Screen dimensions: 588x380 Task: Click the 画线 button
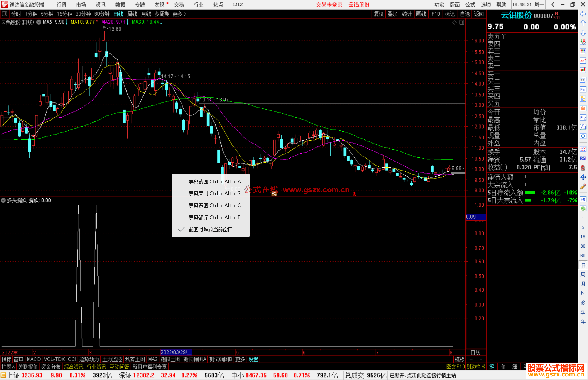421,14
